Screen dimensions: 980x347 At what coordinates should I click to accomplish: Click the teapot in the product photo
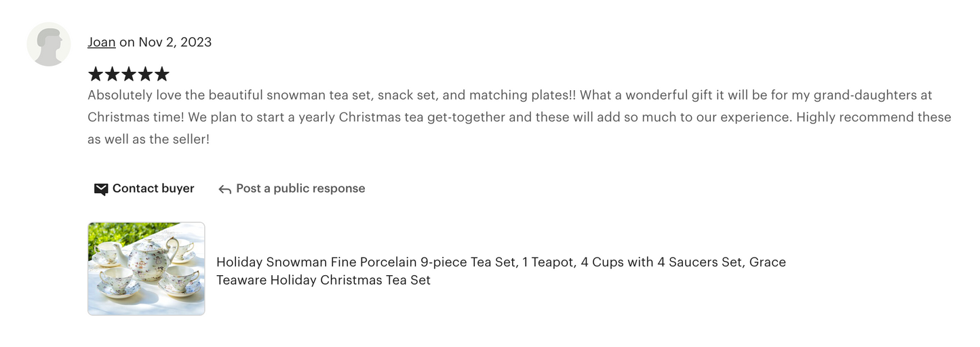tap(149, 256)
